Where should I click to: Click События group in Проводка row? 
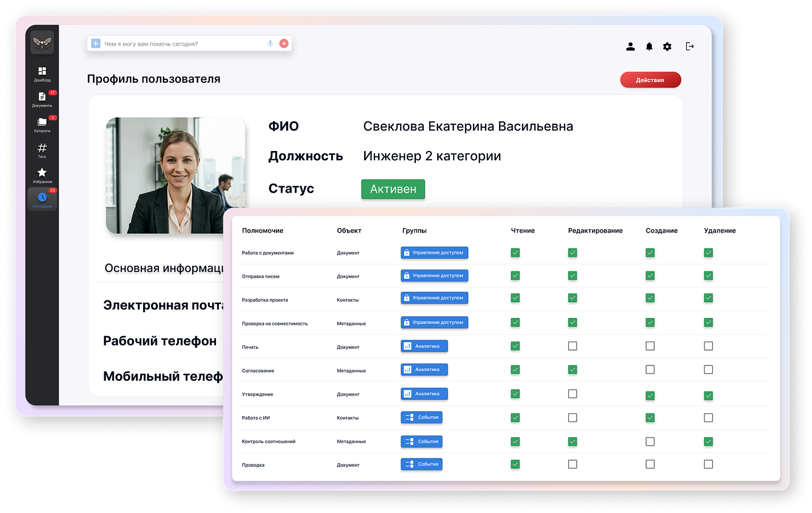[422, 465]
